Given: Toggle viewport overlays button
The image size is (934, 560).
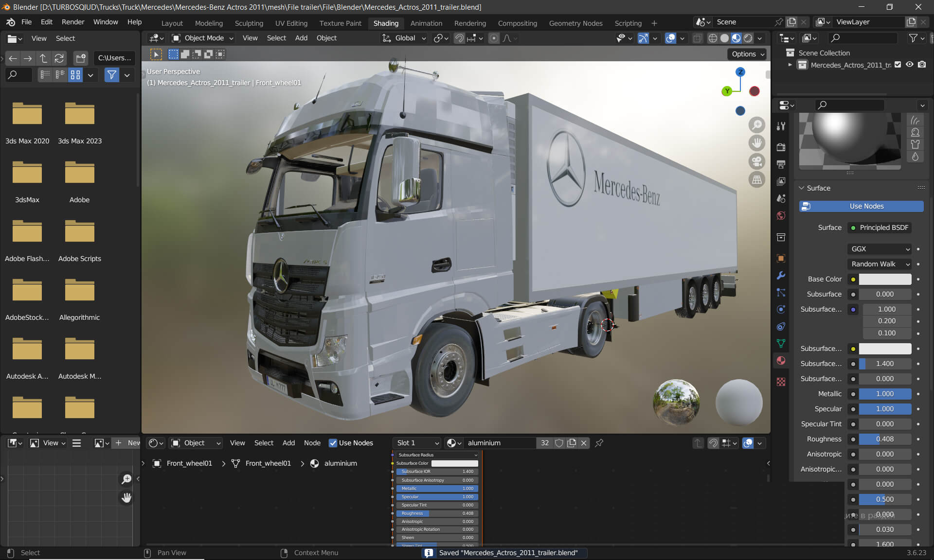Looking at the screenshot, I should coord(670,38).
